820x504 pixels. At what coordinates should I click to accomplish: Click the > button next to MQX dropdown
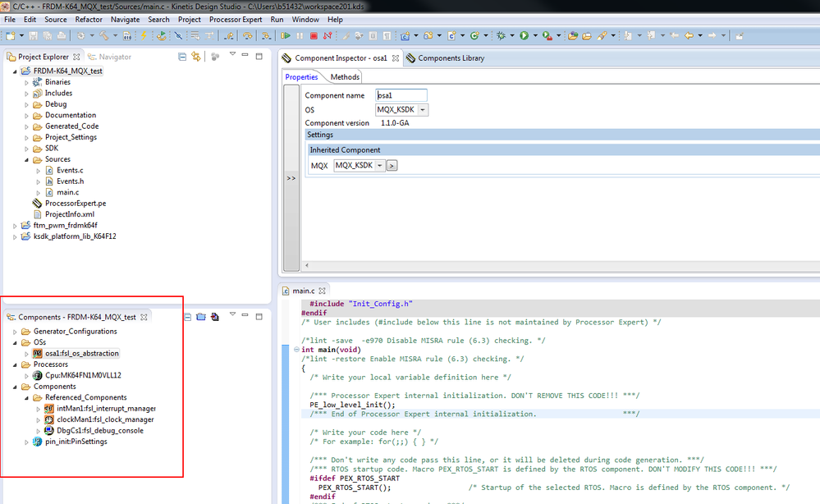point(392,166)
